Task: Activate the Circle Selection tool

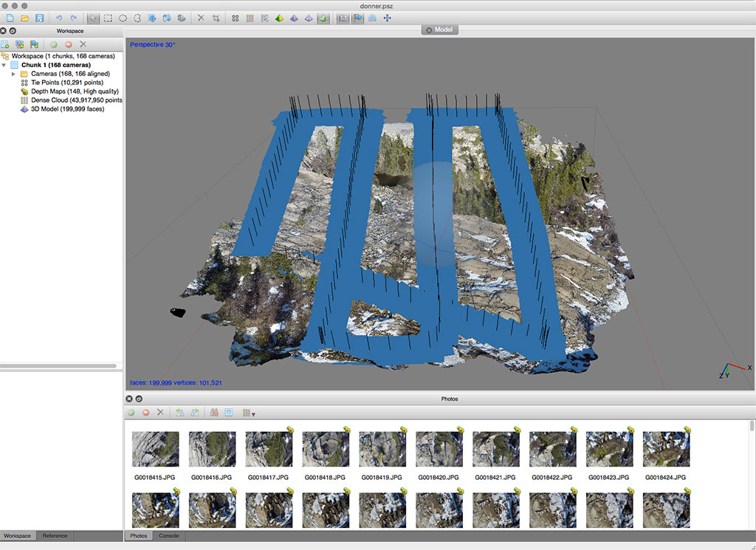Action: 123,18
